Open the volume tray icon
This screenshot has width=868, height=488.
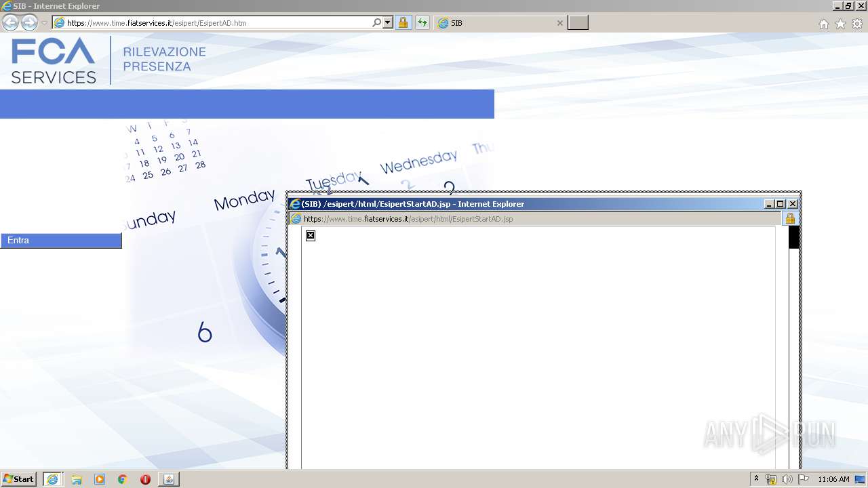(x=787, y=479)
